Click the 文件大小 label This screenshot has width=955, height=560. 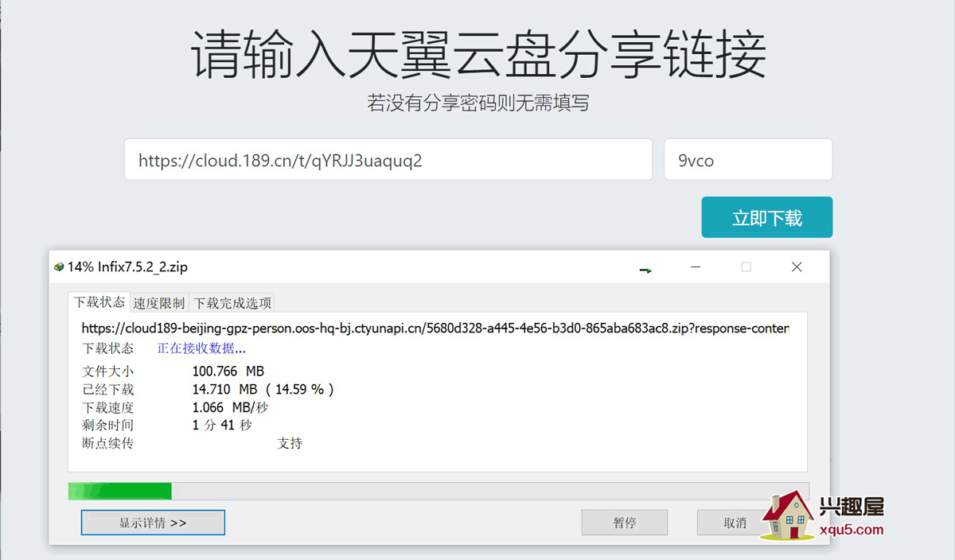(108, 371)
